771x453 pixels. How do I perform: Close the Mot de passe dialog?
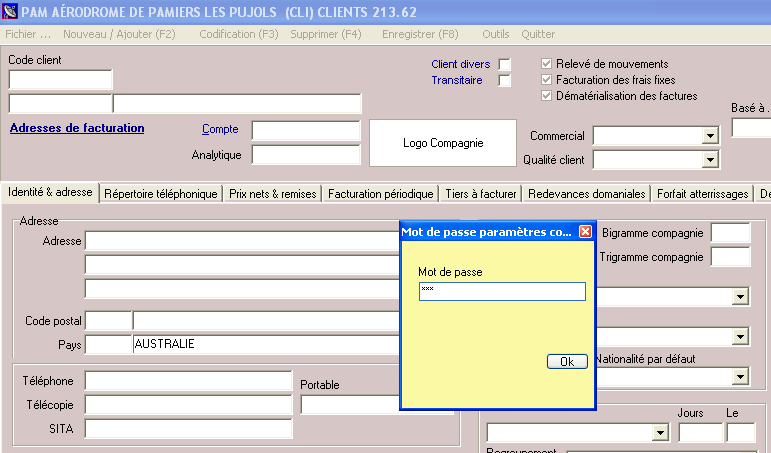[x=586, y=232]
